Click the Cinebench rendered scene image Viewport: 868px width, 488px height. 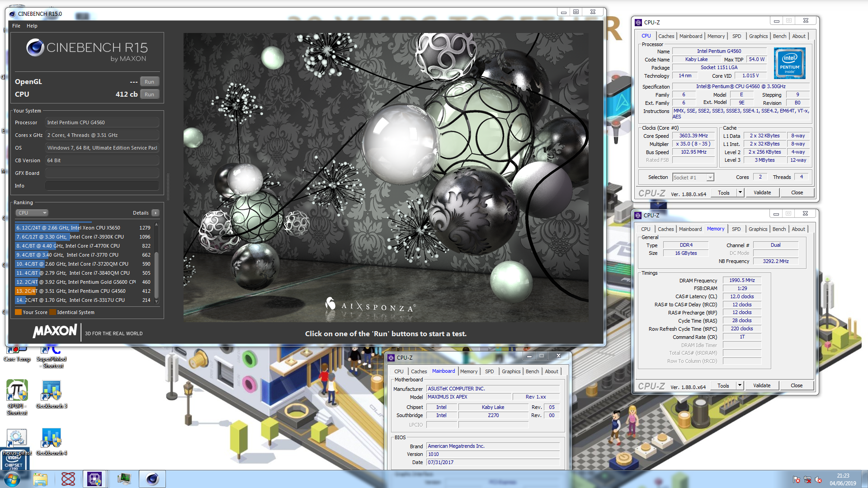point(386,177)
